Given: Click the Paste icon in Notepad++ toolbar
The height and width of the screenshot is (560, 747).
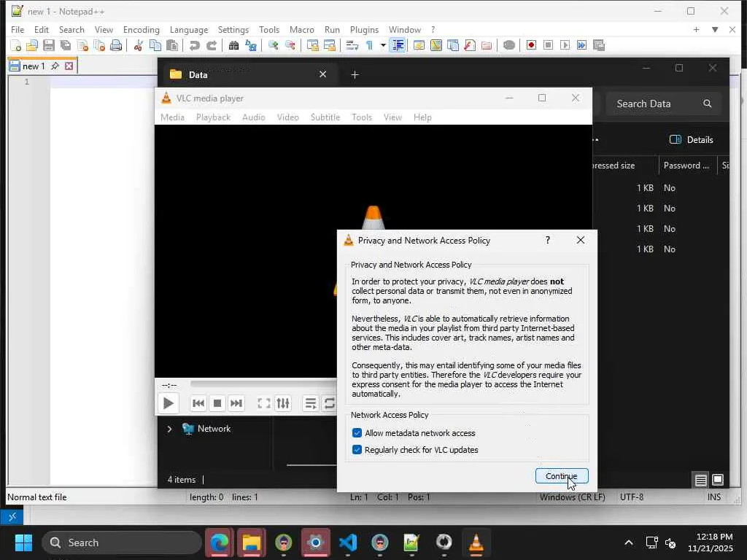Looking at the screenshot, I should tap(172, 45).
